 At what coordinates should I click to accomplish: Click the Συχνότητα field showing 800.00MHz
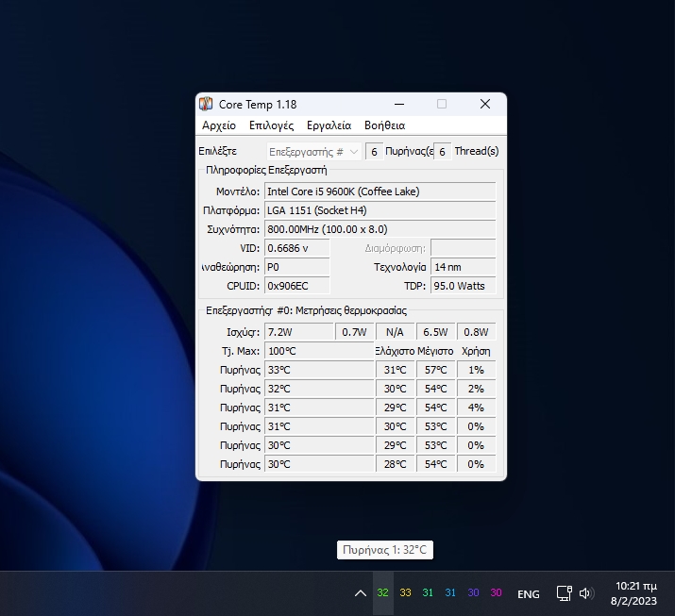click(x=379, y=229)
